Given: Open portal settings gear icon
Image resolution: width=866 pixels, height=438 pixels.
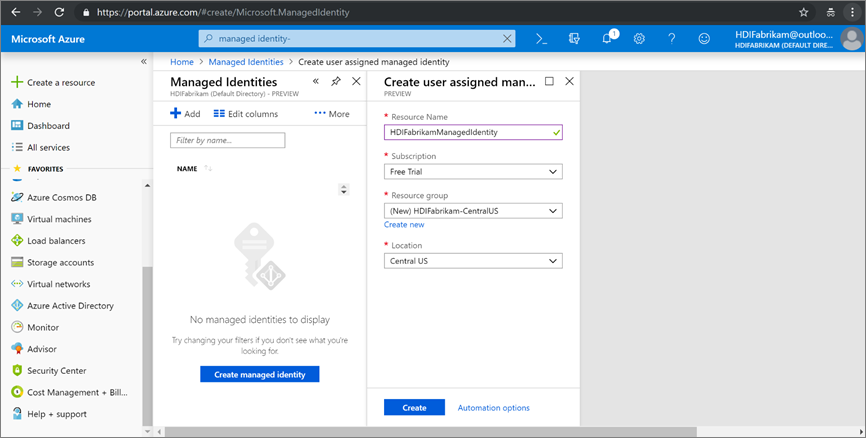Looking at the screenshot, I should pos(639,39).
